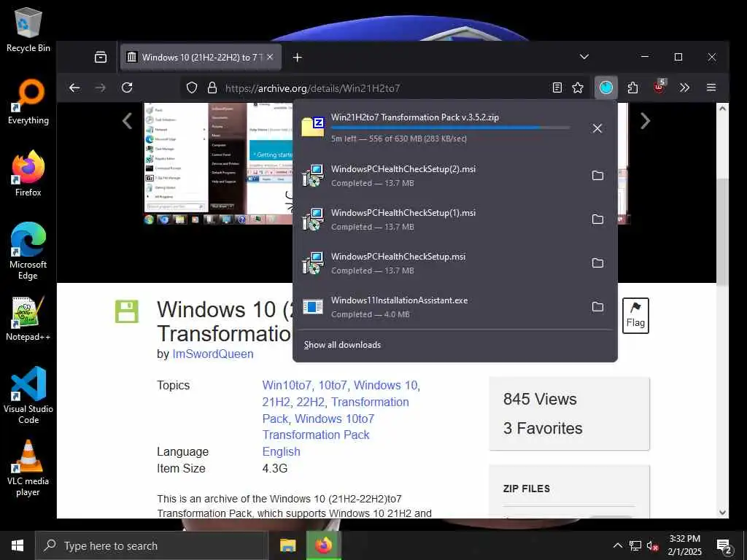
Task: Open the taskbar clock showing 3:32 PM
Action: [x=684, y=545]
